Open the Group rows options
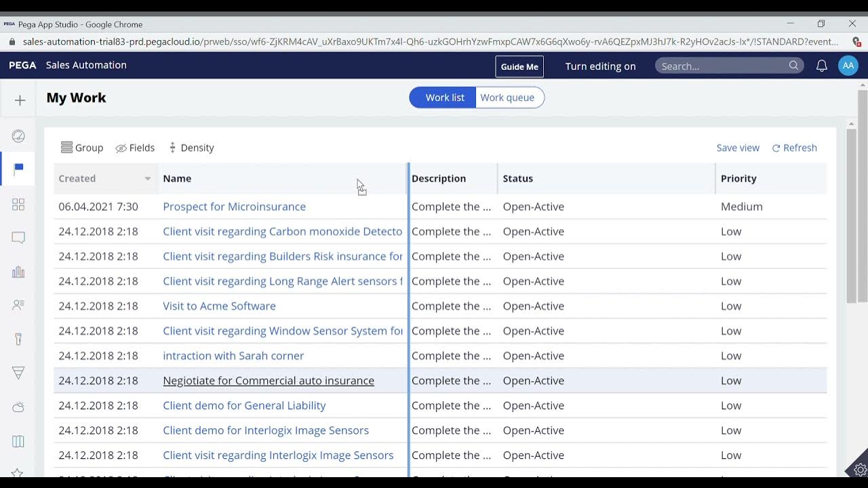The image size is (868, 488). point(82,148)
